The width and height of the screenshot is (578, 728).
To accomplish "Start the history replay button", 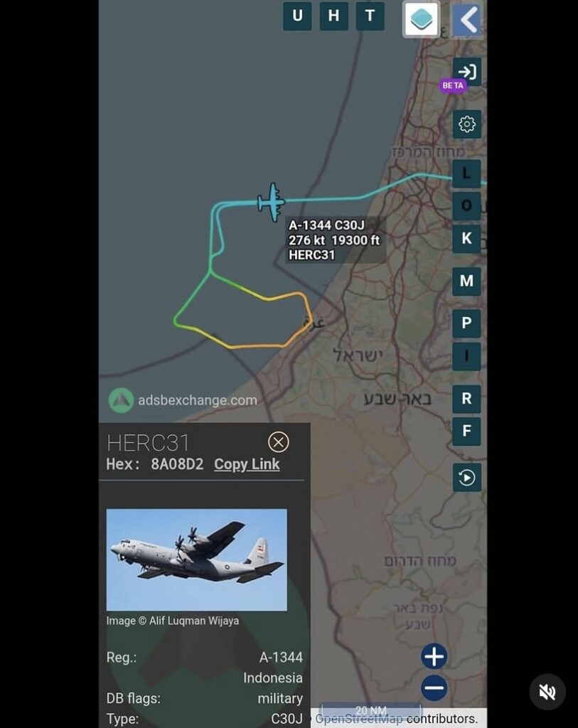I will tap(466, 477).
